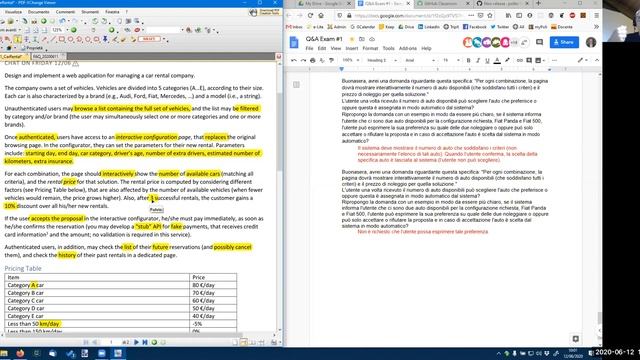Toggle Bold formatting in Google Docs
The image size is (640, 360).
pyautogui.click(x=468, y=60)
